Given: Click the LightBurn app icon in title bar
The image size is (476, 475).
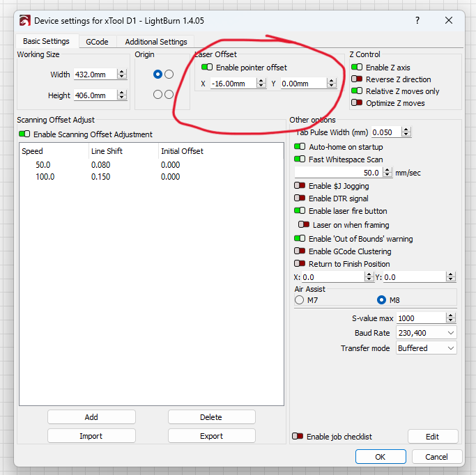Looking at the screenshot, I should [24, 21].
